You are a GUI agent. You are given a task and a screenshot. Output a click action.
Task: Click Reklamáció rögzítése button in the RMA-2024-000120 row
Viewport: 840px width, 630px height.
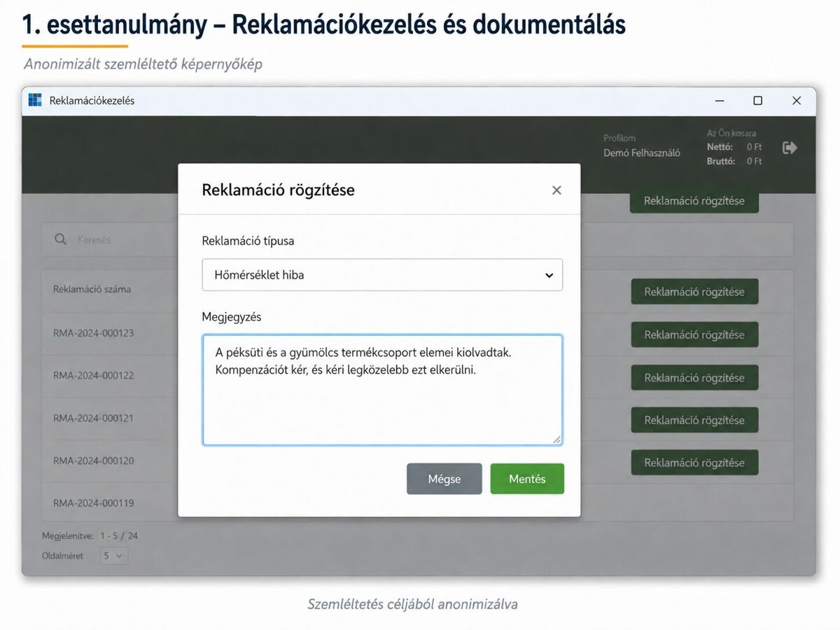[694, 463]
